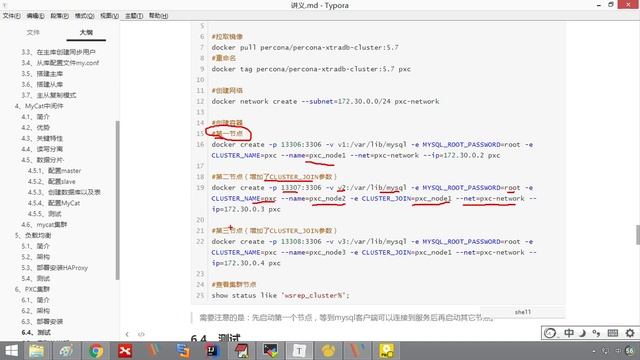Go to 4.6 mycat集群 outline entry

click(44, 224)
